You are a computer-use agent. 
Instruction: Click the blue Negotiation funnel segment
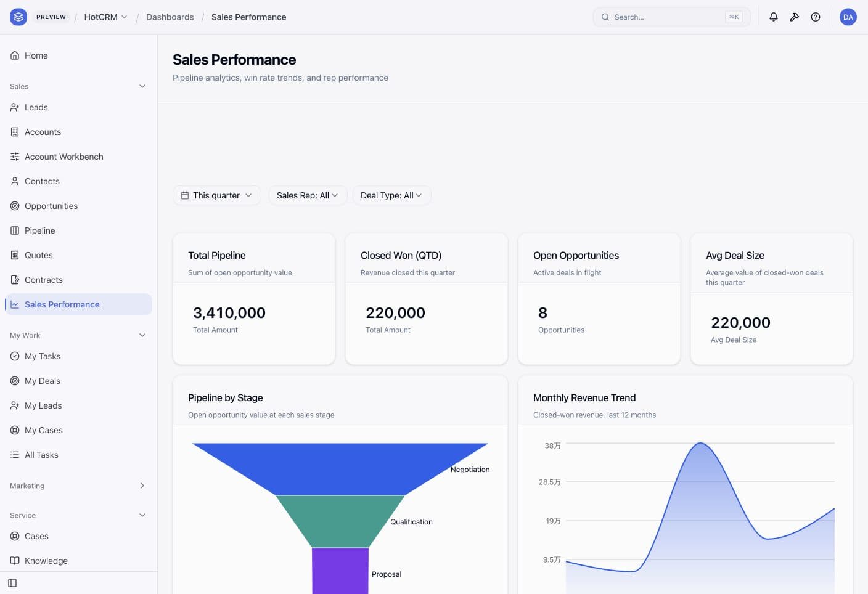[x=340, y=468]
